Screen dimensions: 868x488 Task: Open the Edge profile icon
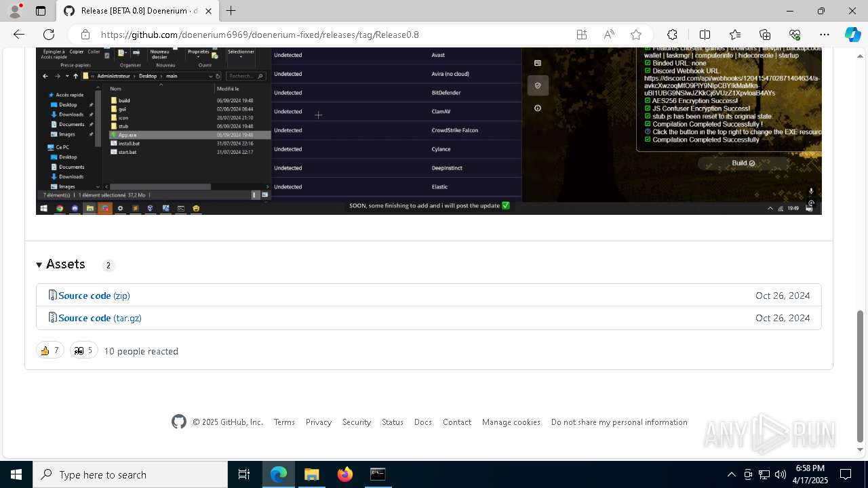click(x=15, y=11)
